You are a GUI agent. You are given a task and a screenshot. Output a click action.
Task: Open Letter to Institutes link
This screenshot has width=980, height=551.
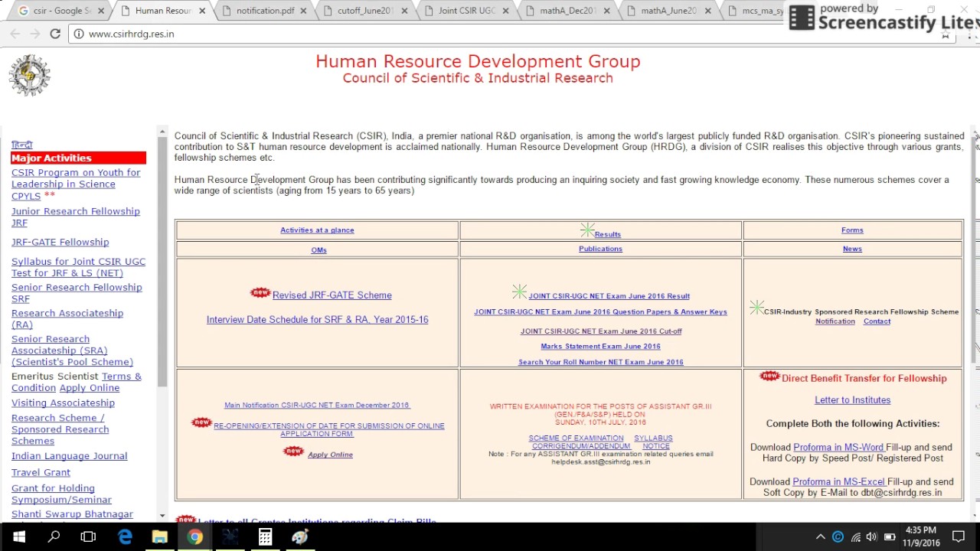[852, 399]
